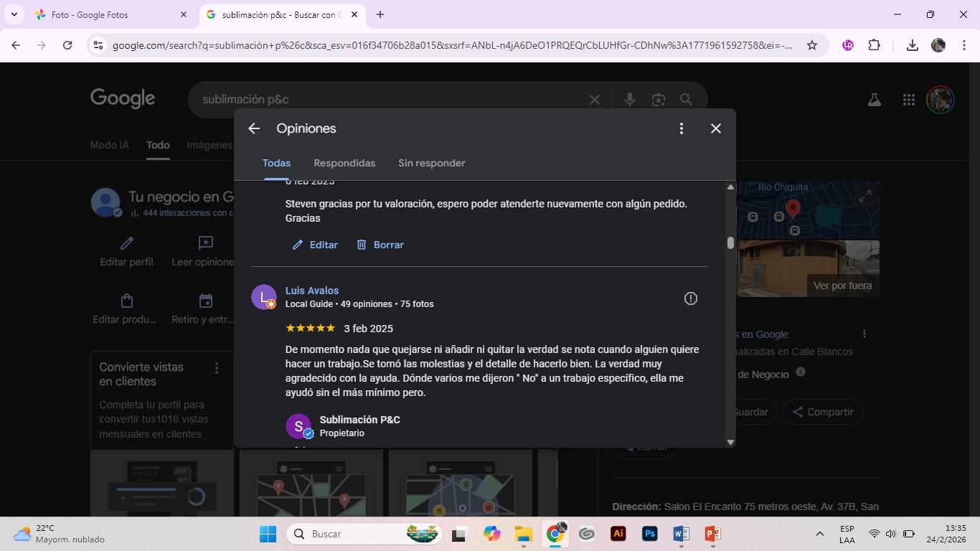Viewport: 980px width, 551px height.
Task: Click Perfil de Negocio info icon
Action: (801, 372)
